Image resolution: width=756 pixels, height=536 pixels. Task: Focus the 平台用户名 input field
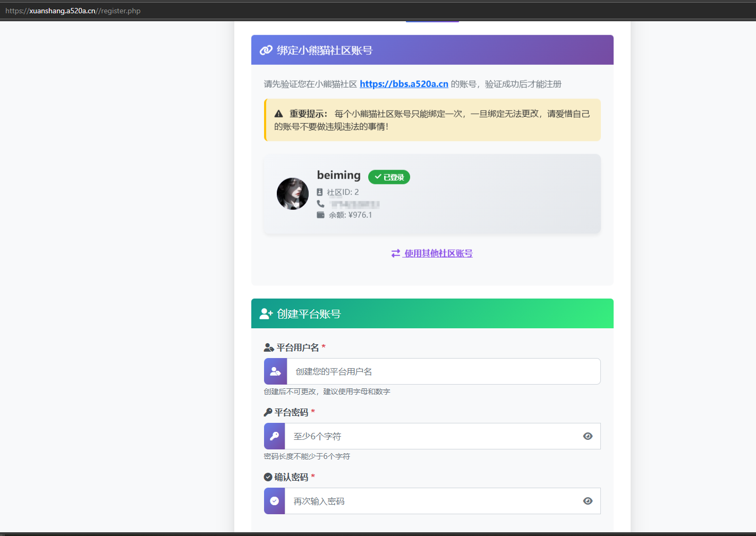[x=443, y=371]
